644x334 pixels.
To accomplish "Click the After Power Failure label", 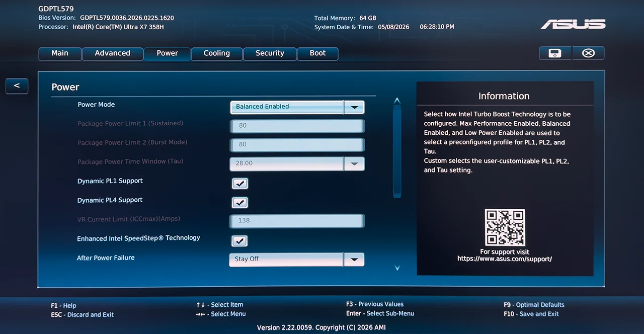I will pos(106,258).
